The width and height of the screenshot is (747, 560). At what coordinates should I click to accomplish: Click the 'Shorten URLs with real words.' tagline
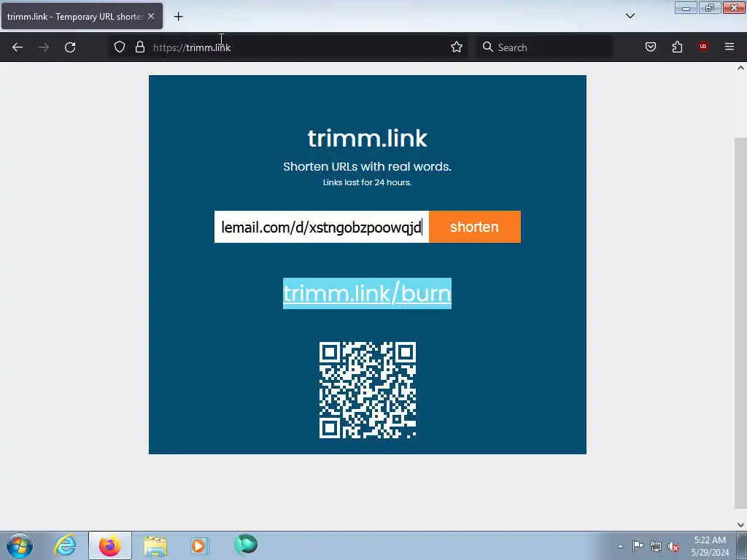point(368,167)
